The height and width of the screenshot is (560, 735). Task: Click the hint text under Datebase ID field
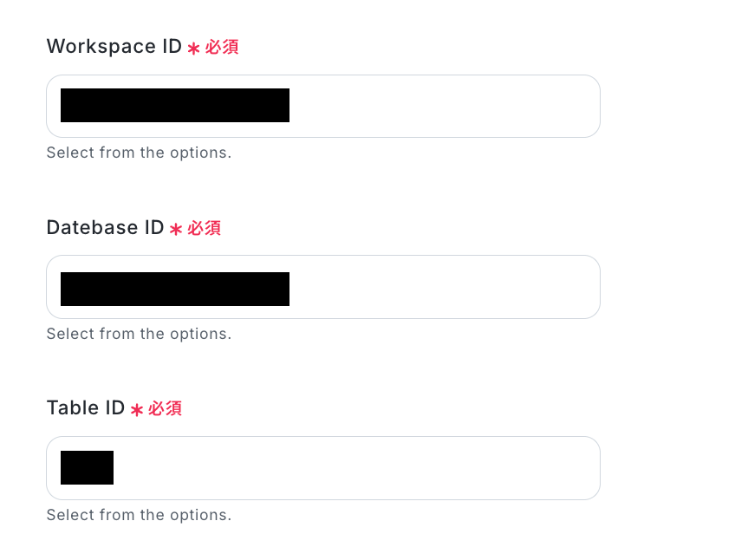point(139,335)
